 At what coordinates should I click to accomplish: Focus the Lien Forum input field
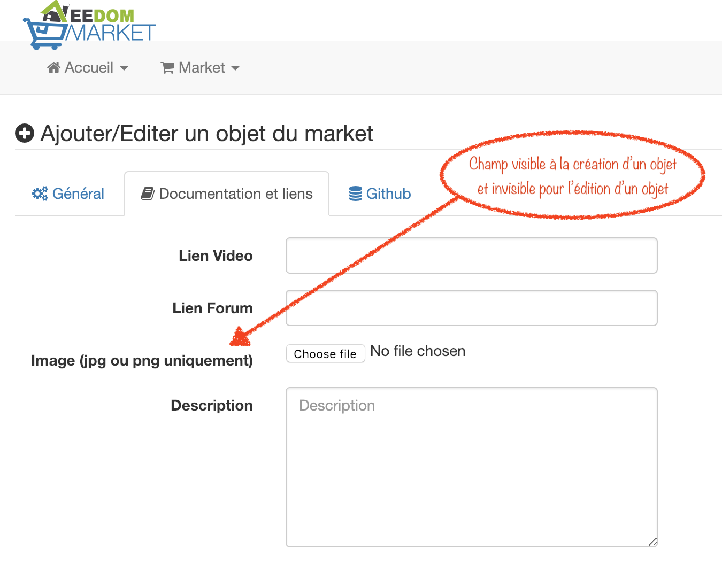coord(472,308)
